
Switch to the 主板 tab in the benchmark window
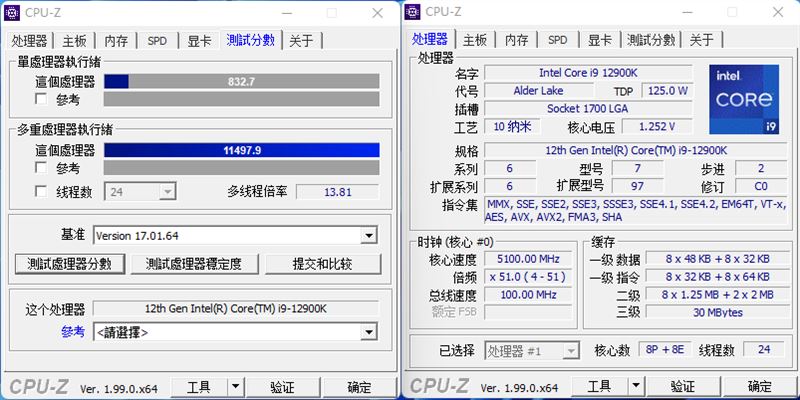[x=75, y=41]
